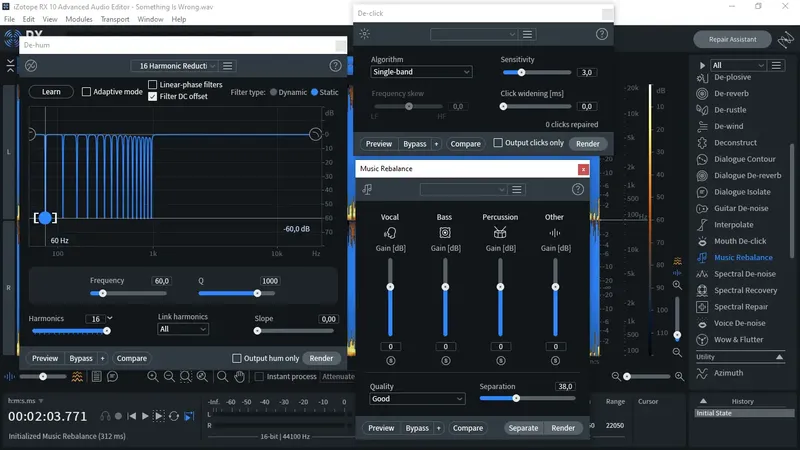
Task: Open the Transport menu
Action: pos(115,19)
